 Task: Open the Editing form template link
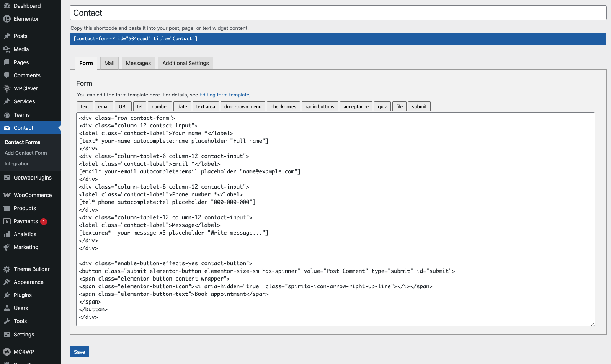coord(224,95)
